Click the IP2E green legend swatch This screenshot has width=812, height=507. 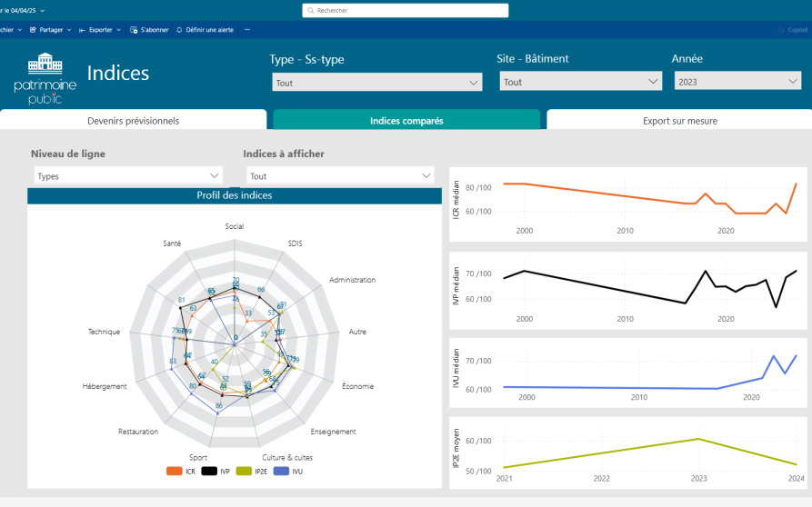[244, 471]
